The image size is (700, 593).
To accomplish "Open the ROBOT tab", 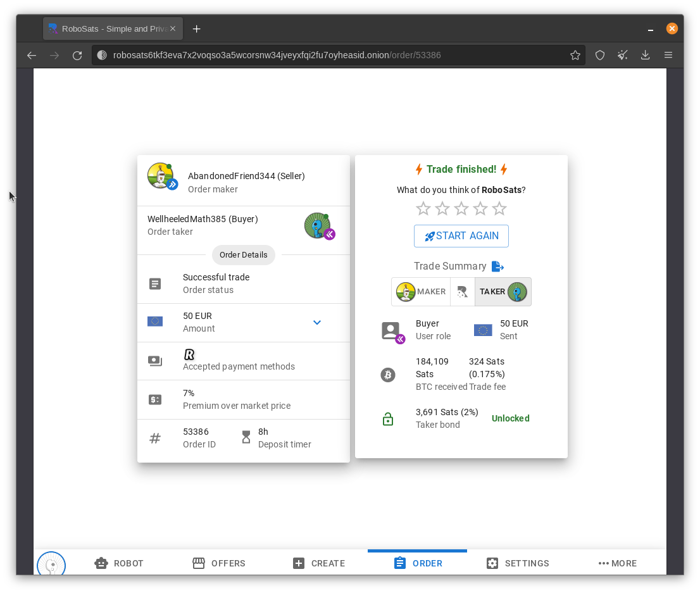I will [x=119, y=563].
